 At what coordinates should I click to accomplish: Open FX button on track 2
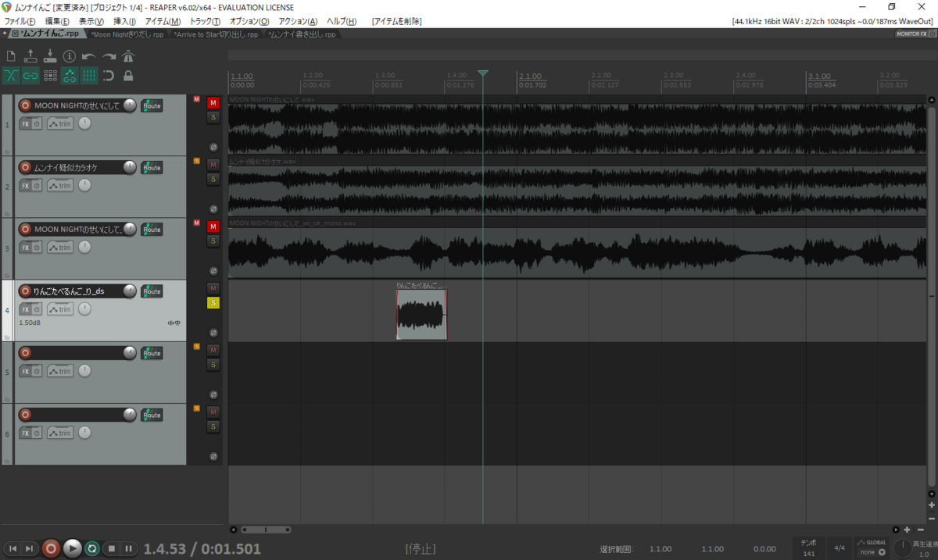[x=25, y=185]
